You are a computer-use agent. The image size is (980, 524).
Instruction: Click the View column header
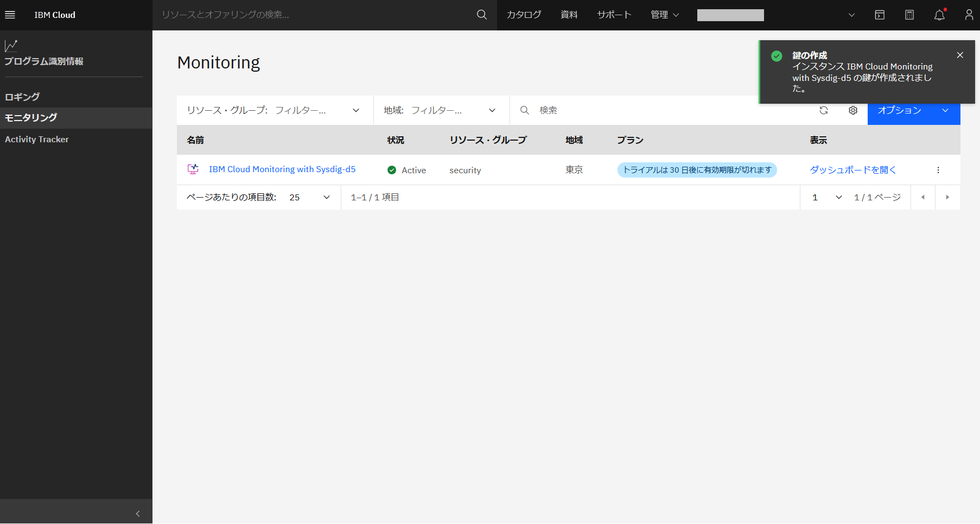[818, 140]
